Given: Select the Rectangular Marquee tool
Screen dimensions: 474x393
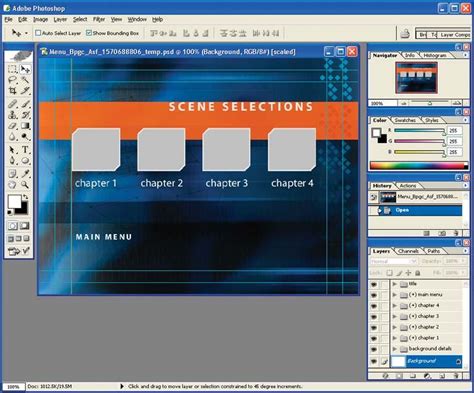Looking at the screenshot, I should point(12,69).
